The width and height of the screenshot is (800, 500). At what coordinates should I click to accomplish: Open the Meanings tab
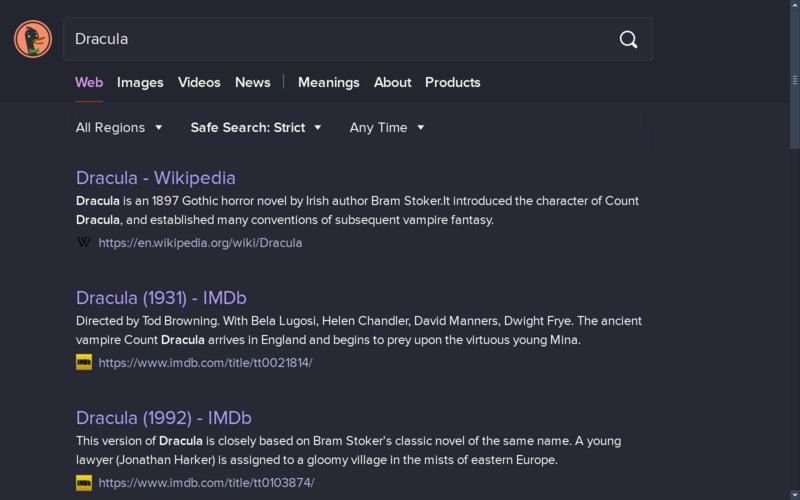click(x=329, y=83)
